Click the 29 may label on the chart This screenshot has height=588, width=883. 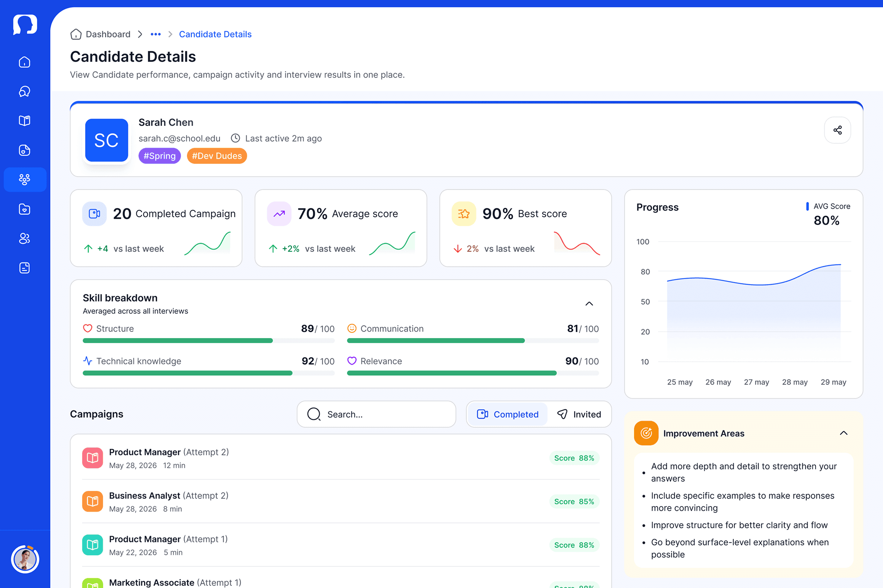point(833,382)
